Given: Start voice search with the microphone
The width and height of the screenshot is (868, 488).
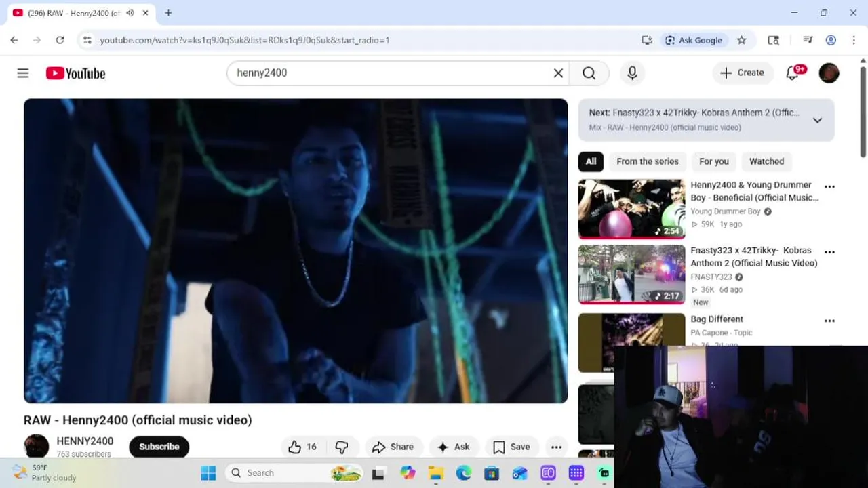Looking at the screenshot, I should point(632,73).
